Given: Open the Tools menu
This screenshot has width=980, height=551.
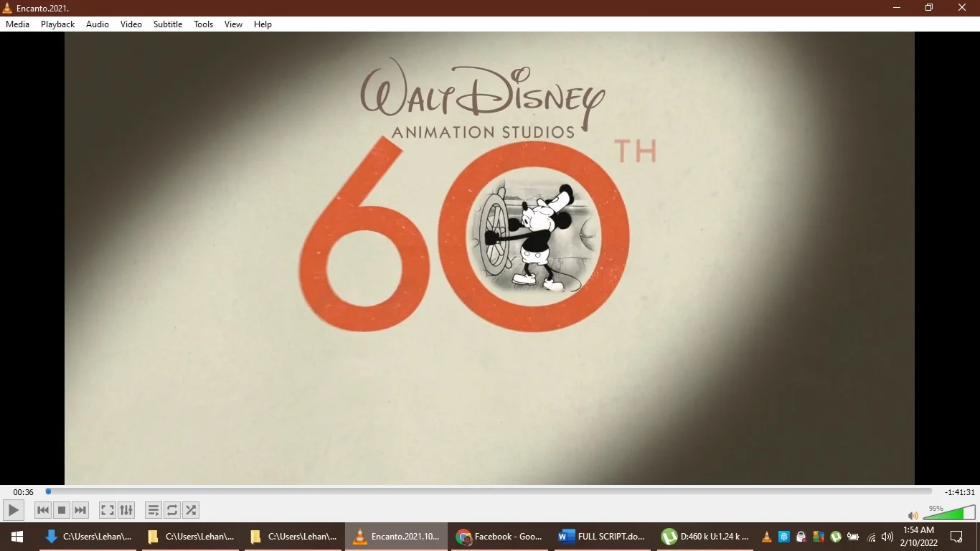Looking at the screenshot, I should coord(204,24).
